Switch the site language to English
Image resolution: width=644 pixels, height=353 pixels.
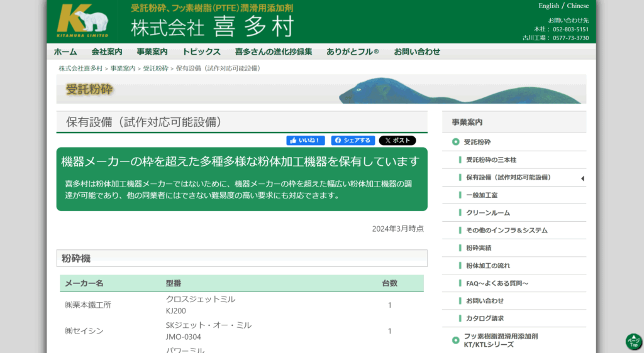click(x=548, y=6)
